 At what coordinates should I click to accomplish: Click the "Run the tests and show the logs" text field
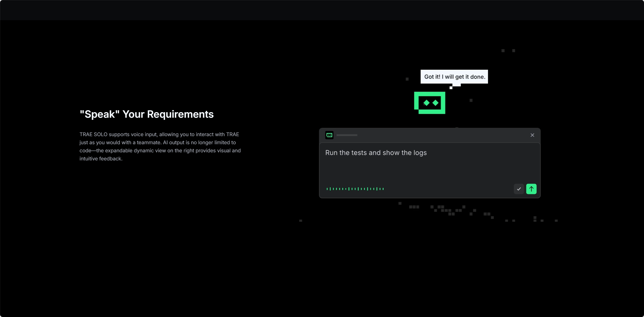tap(430, 170)
